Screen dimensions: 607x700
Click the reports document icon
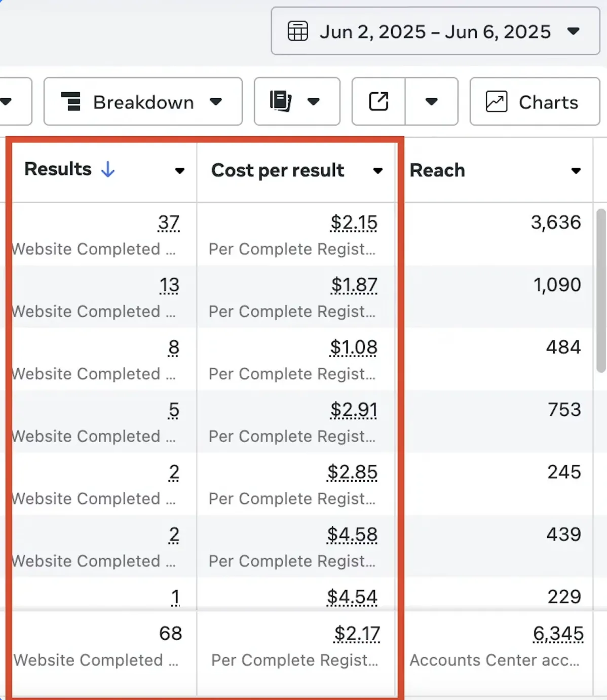(x=280, y=101)
